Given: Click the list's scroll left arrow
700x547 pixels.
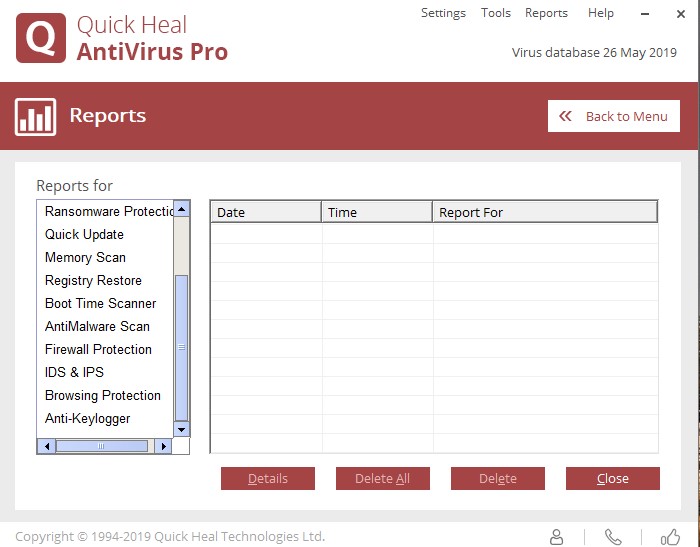Looking at the screenshot, I should [46, 446].
